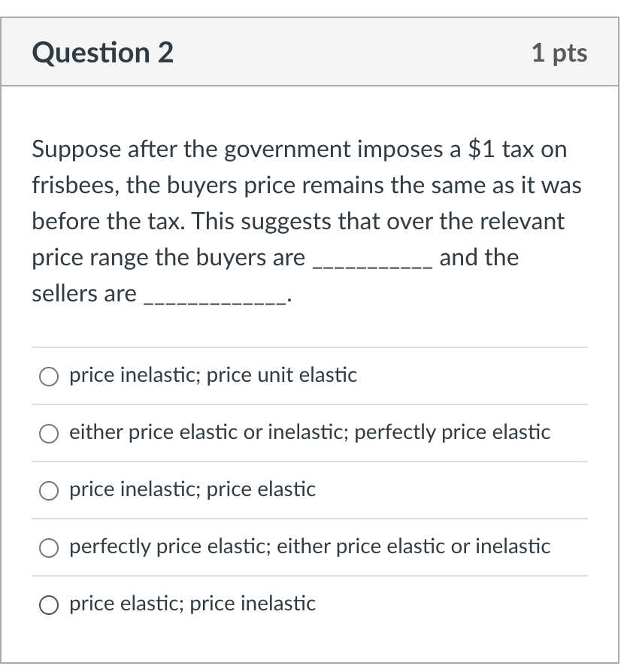Click the "Question 2" heading

(103, 53)
